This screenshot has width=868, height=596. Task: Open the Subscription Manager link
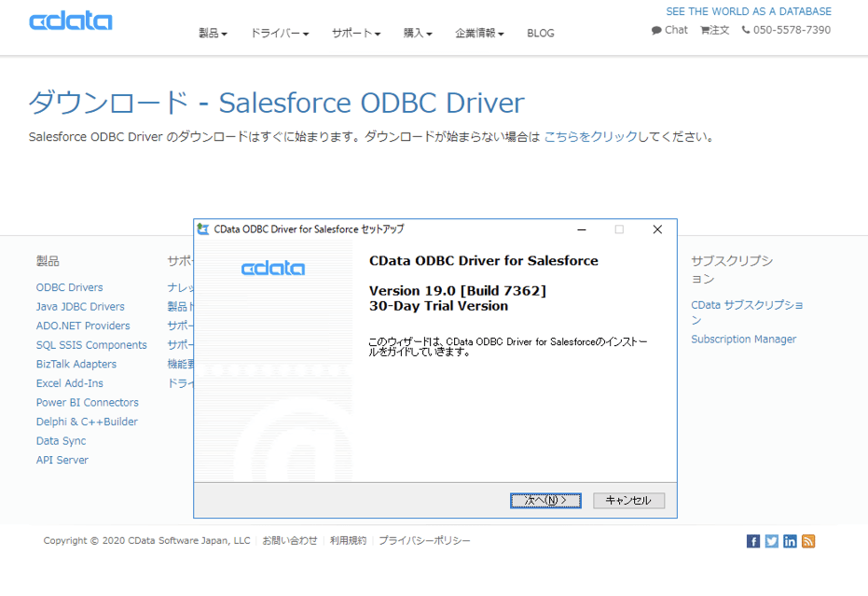743,339
